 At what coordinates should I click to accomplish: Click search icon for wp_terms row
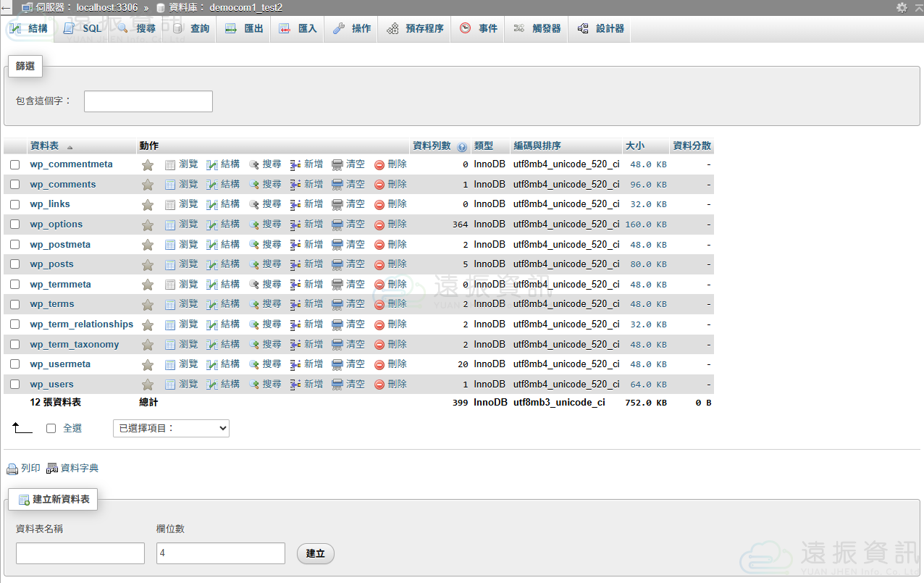(x=254, y=305)
